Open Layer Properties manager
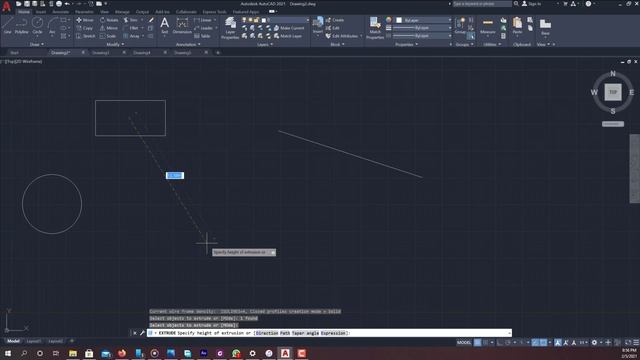The image size is (640, 360). click(x=230, y=28)
